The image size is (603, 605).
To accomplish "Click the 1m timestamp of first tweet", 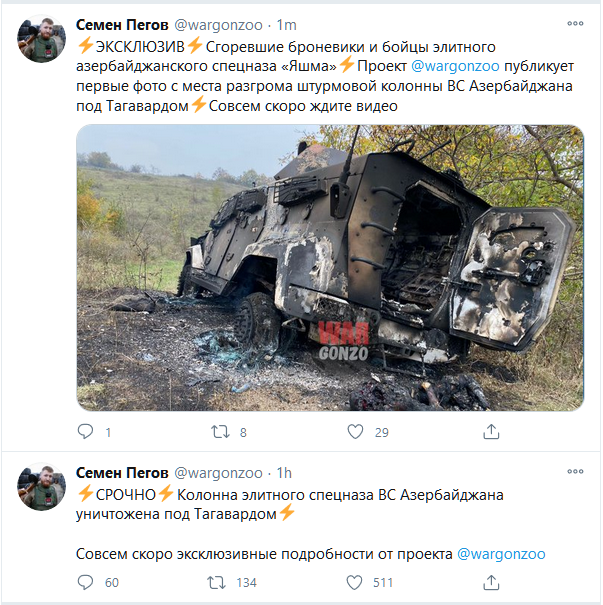I will (x=287, y=25).
